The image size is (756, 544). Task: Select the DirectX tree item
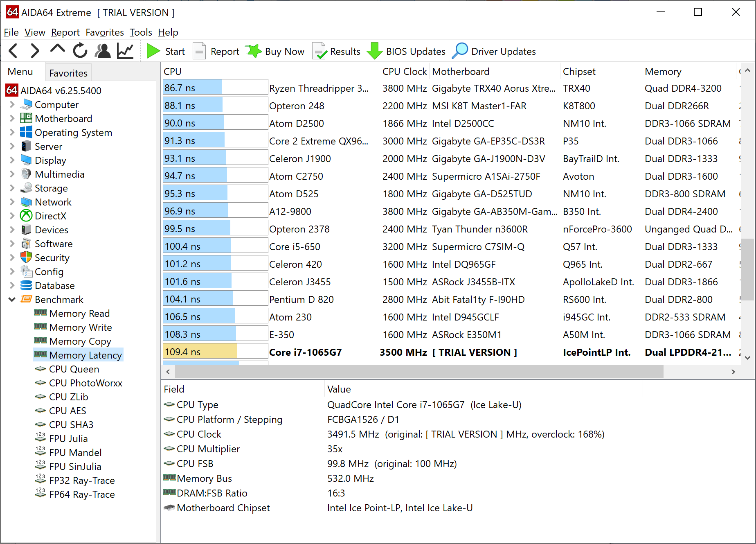tap(43, 216)
